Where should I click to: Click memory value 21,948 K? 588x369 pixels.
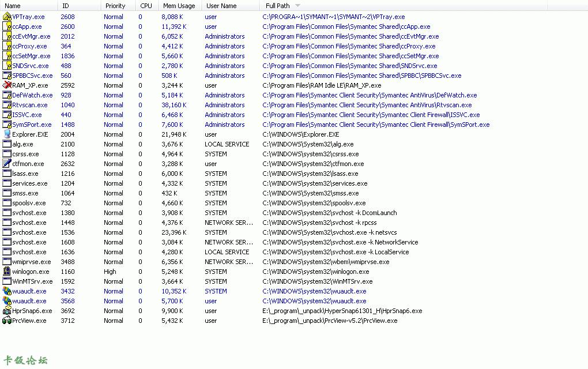point(174,134)
